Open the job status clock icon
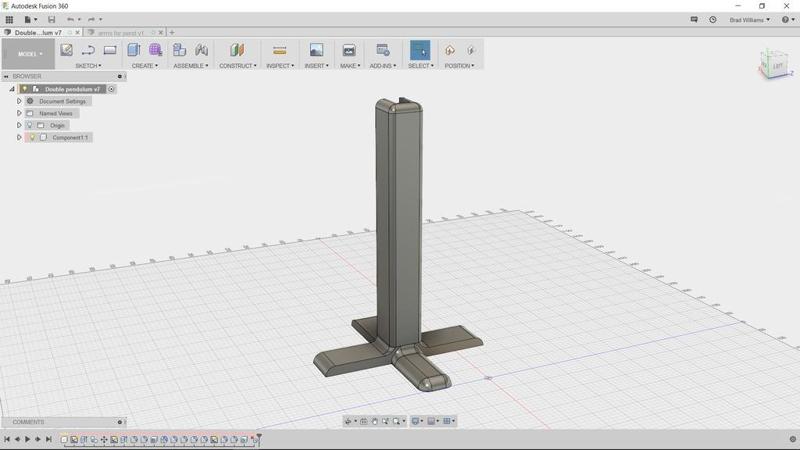Image resolution: width=800 pixels, height=450 pixels. click(x=713, y=19)
